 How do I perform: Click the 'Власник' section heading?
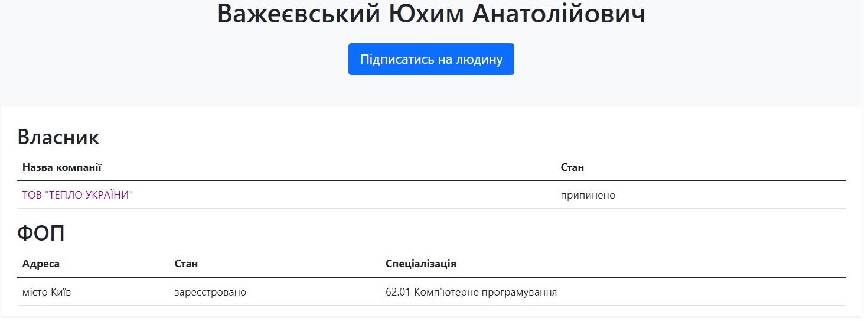pyautogui.click(x=58, y=137)
